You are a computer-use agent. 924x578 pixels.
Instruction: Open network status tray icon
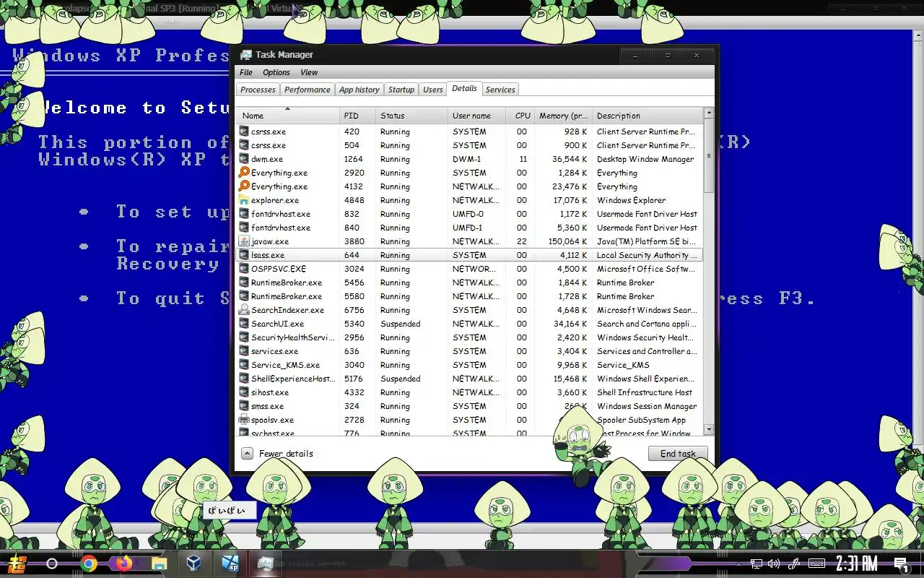pos(756,564)
